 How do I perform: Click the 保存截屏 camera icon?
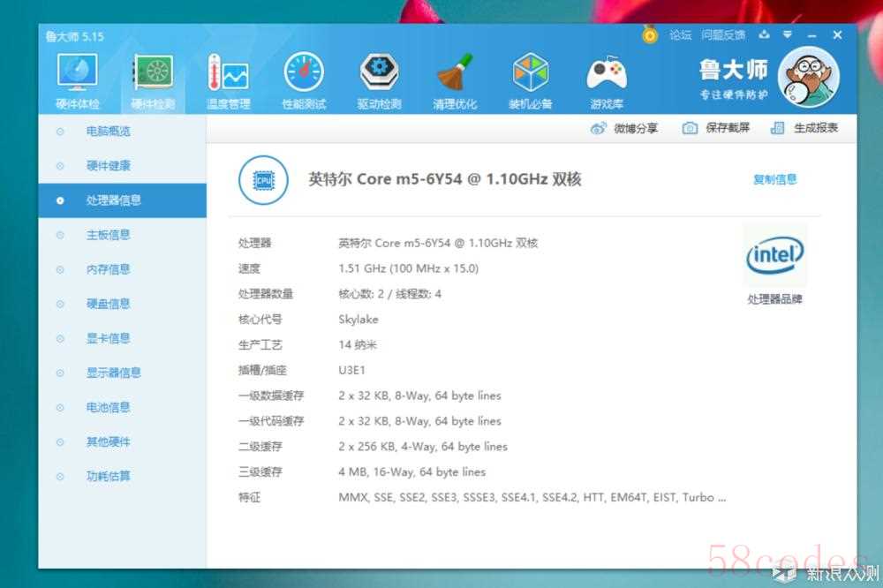[690, 128]
